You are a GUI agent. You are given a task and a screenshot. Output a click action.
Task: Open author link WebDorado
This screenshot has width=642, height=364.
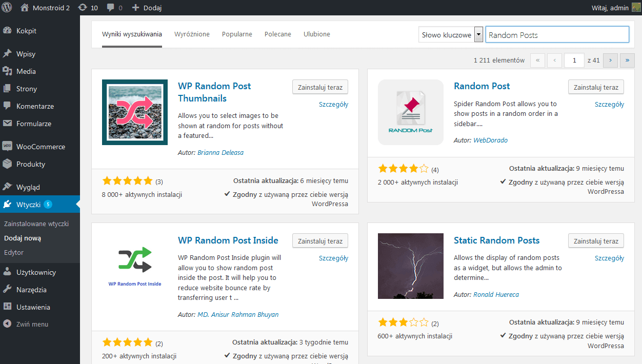coord(490,140)
